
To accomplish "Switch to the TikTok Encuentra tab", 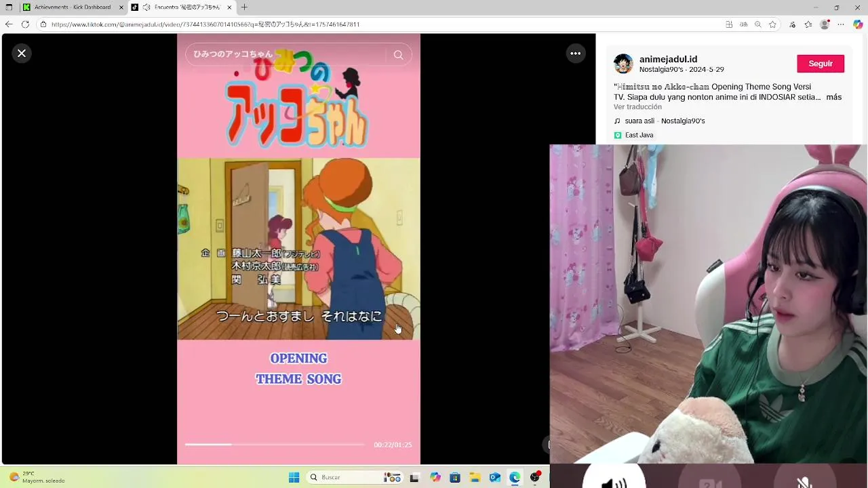I will (181, 7).
